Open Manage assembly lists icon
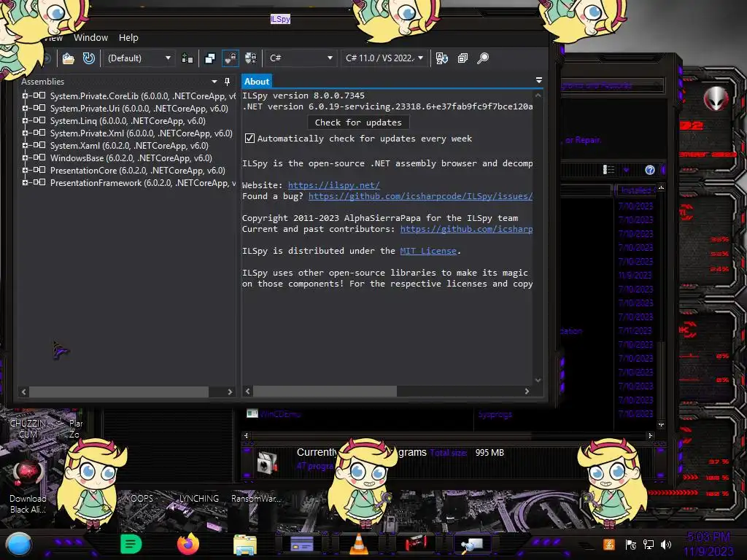Image resolution: width=747 pixels, height=560 pixels. [x=187, y=58]
